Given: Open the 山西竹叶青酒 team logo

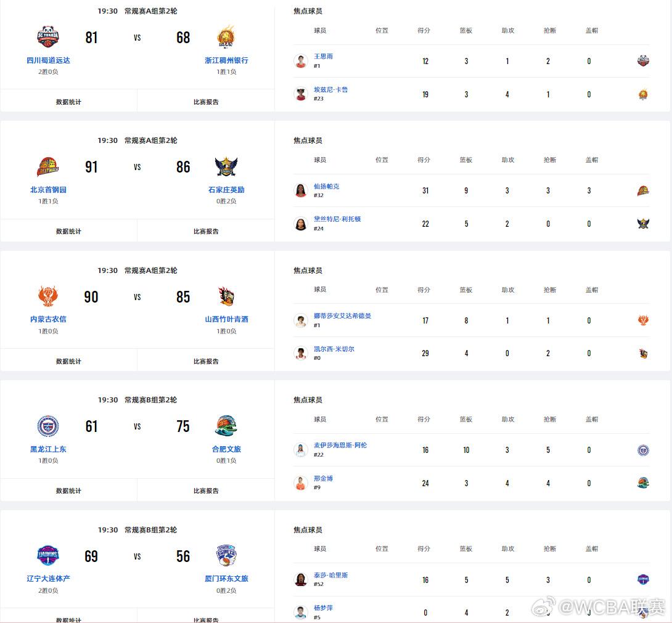Looking at the screenshot, I should tap(226, 296).
